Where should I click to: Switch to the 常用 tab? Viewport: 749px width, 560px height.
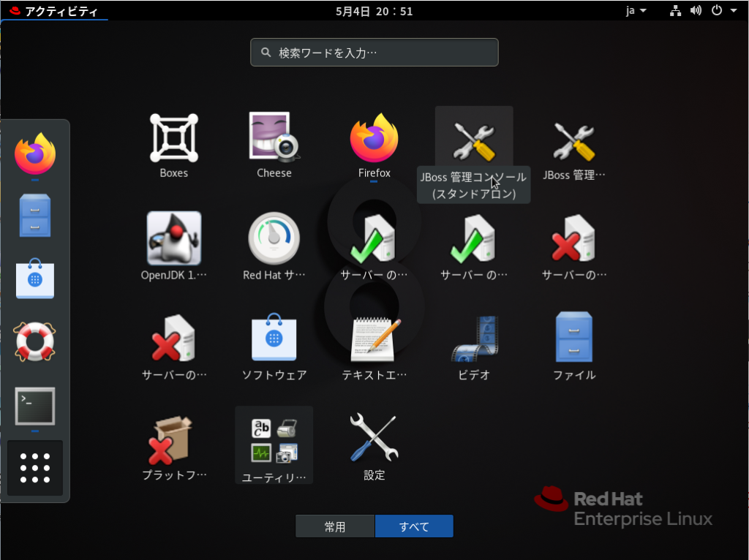point(335,526)
